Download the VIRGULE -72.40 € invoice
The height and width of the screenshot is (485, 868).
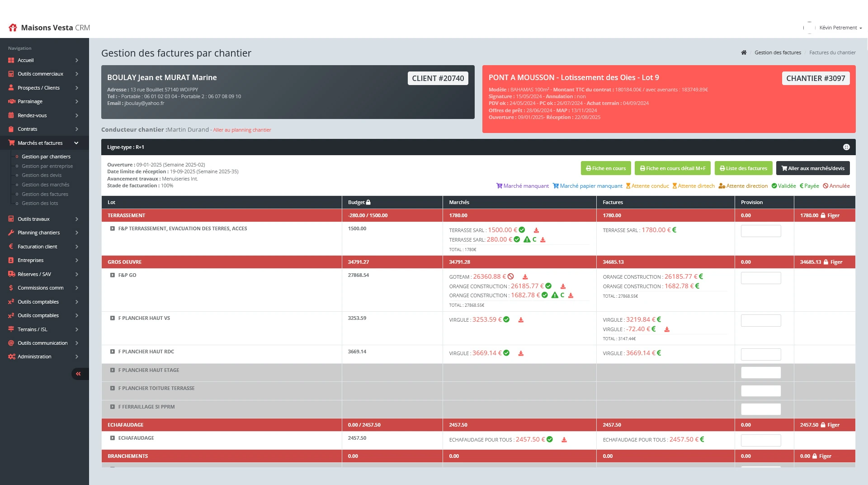[x=667, y=329]
